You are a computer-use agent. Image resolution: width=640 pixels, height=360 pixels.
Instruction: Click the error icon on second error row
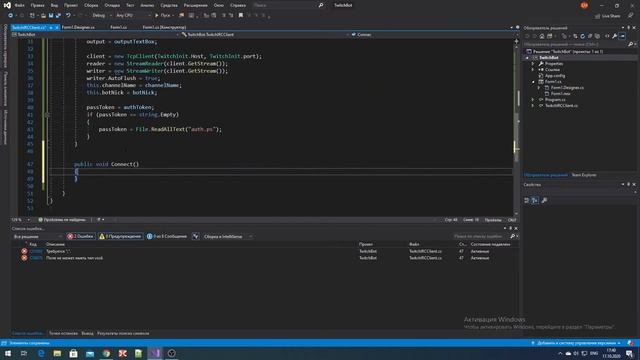coord(24,258)
